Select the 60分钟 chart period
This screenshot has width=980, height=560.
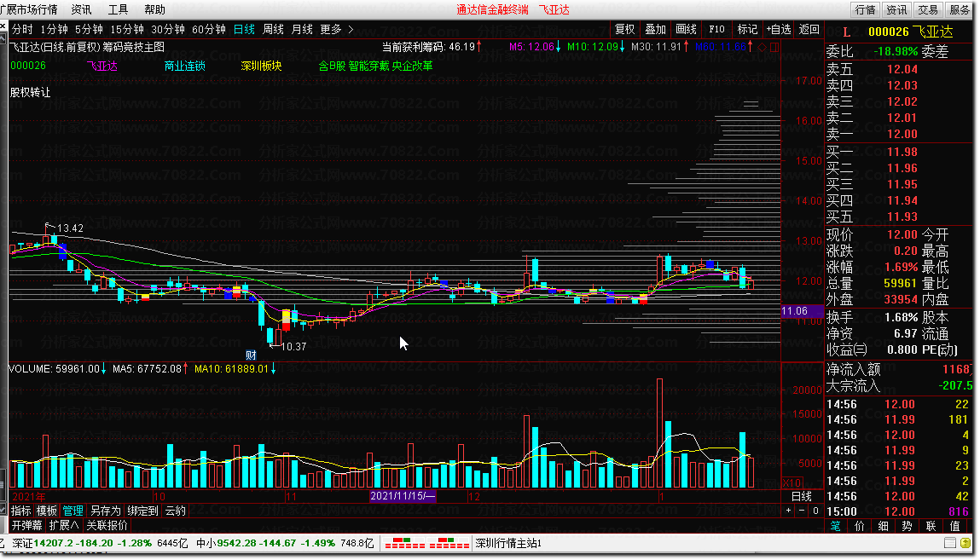[209, 29]
